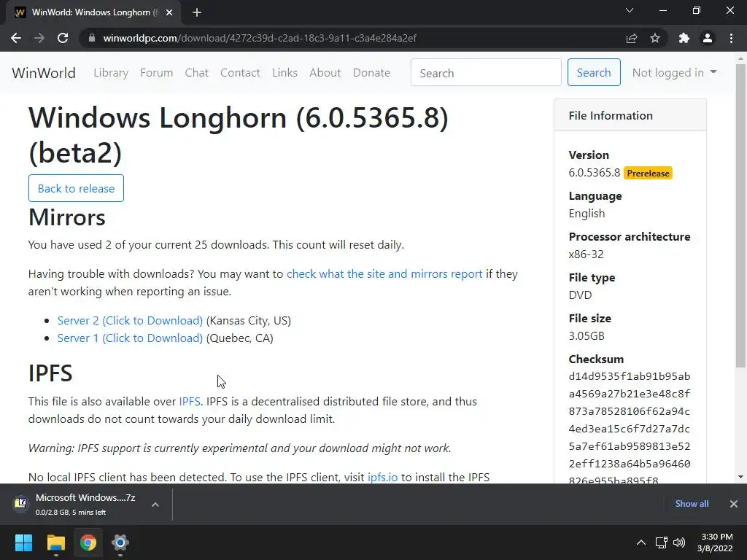Expand the Not logged in dropdown
Image resolution: width=747 pixels, height=560 pixels.
675,72
